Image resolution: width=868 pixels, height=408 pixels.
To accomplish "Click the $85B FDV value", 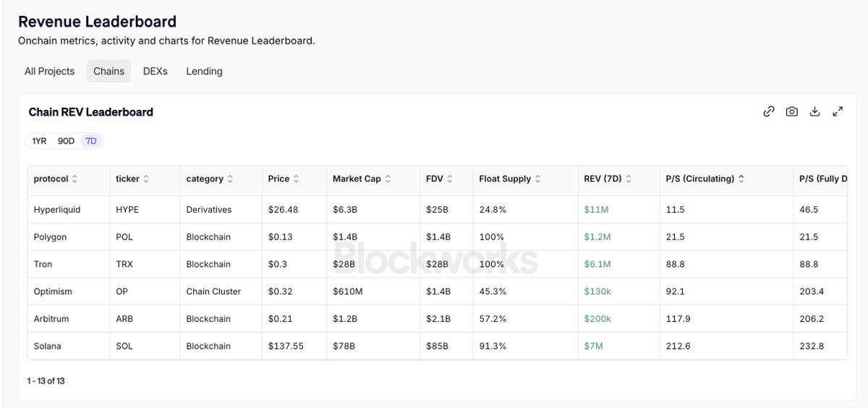I will coord(437,347).
